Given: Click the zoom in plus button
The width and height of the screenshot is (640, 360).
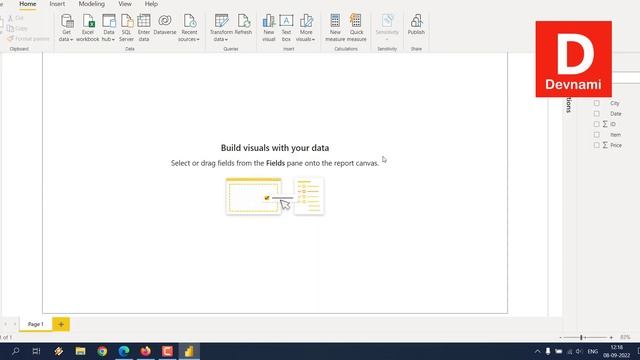Looking at the screenshot, I should click(x=611, y=338).
